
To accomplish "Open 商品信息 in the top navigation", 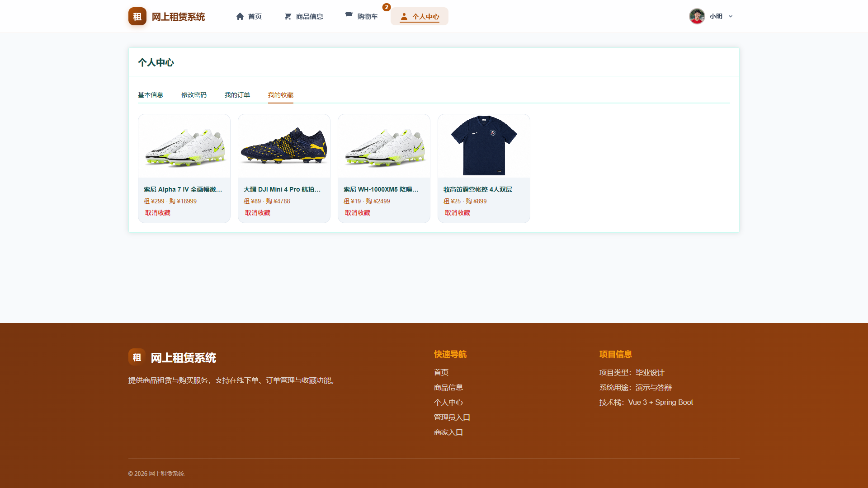I will (304, 16).
